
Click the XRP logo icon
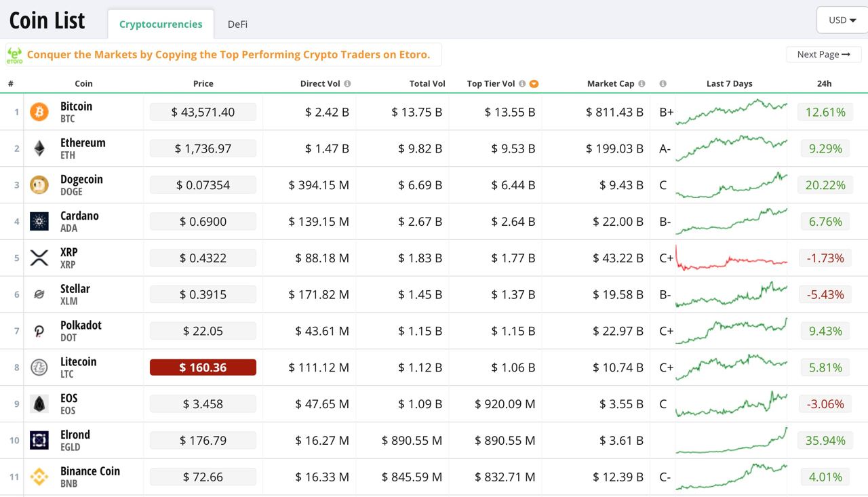point(39,258)
